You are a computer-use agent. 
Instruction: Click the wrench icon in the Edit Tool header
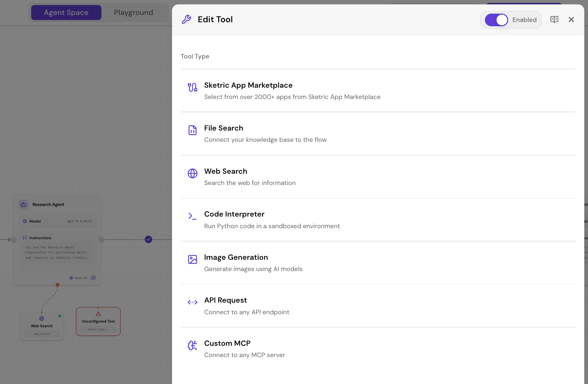click(x=187, y=19)
